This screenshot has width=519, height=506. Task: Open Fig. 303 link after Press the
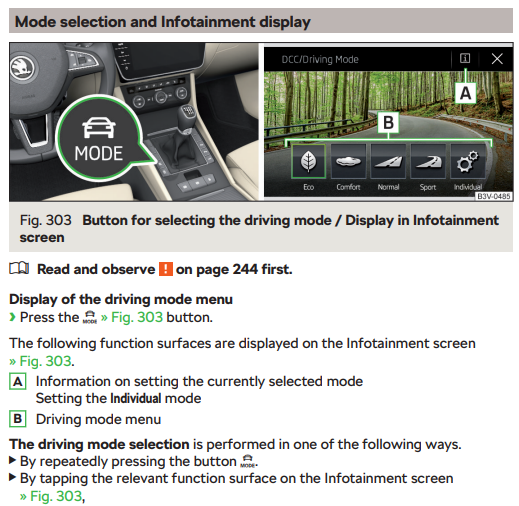point(132,317)
